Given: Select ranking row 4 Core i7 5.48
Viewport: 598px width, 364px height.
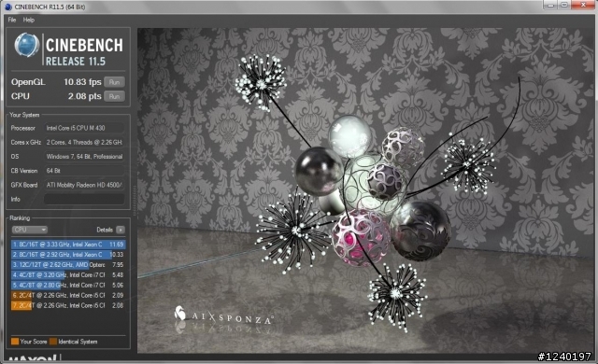Looking at the screenshot, I should [68, 275].
